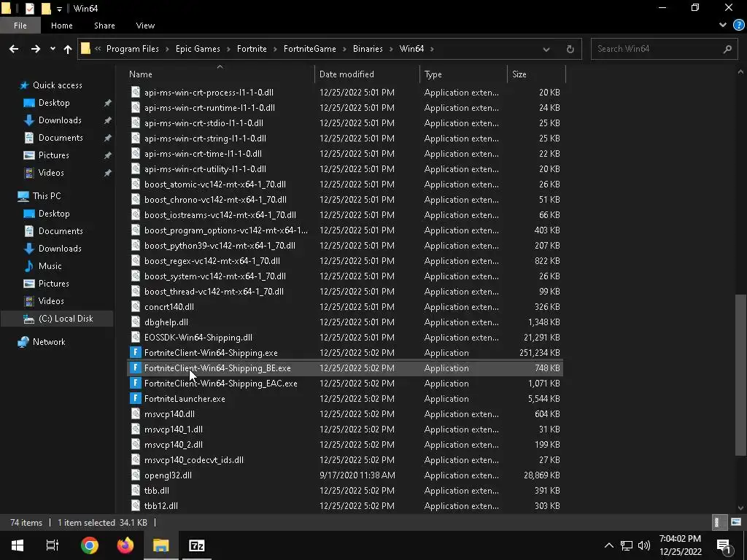Select file msvcp140_codecvt_ids.dll
The height and width of the screenshot is (560, 747).
(x=194, y=460)
